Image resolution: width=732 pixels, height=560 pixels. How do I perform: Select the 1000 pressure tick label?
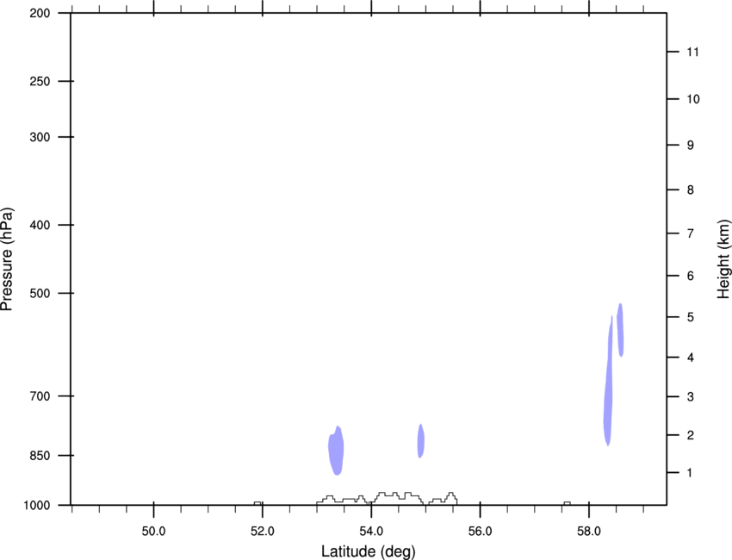36,506
